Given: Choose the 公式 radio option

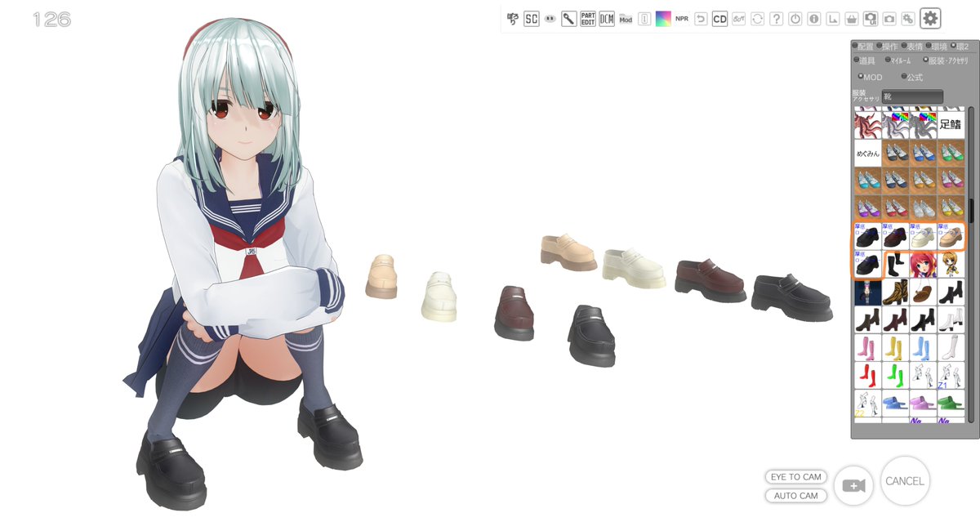Looking at the screenshot, I should (912, 78).
